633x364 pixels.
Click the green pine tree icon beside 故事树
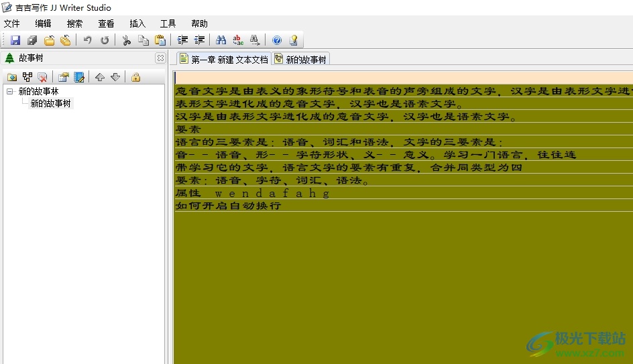(x=9, y=58)
